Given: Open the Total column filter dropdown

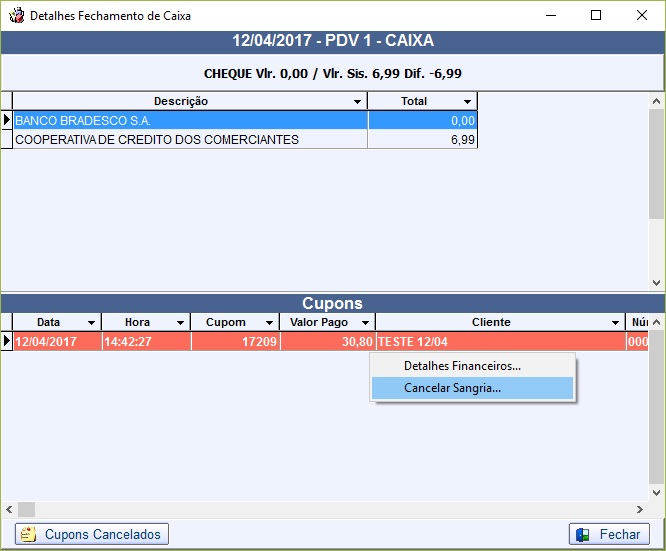Looking at the screenshot, I should pos(467,102).
